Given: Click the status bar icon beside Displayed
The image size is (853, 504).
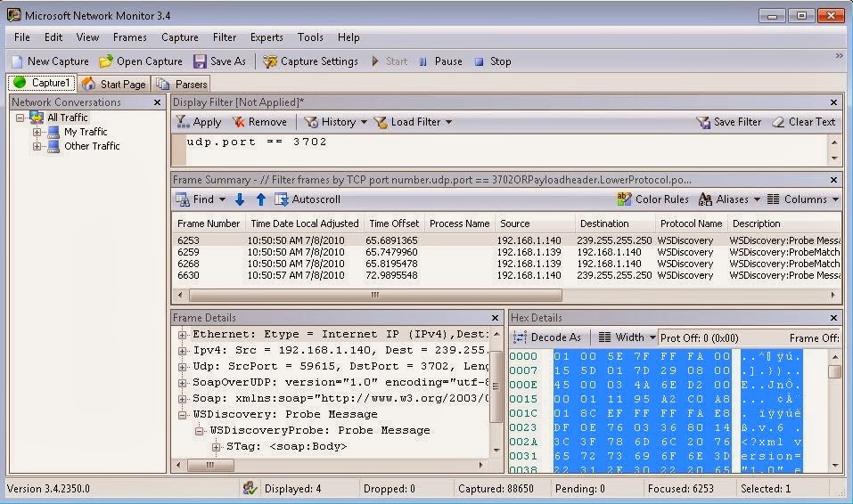Looking at the screenshot, I should pyautogui.click(x=250, y=488).
